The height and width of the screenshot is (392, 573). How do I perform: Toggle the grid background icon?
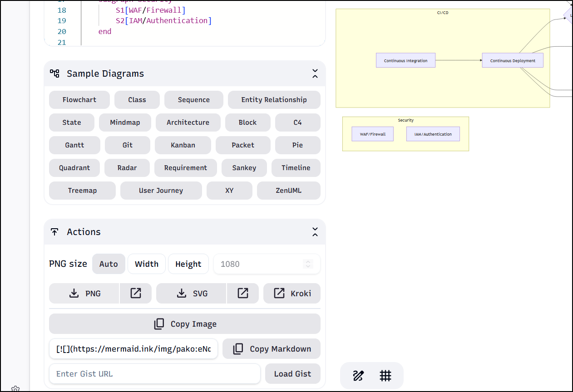[x=385, y=376]
